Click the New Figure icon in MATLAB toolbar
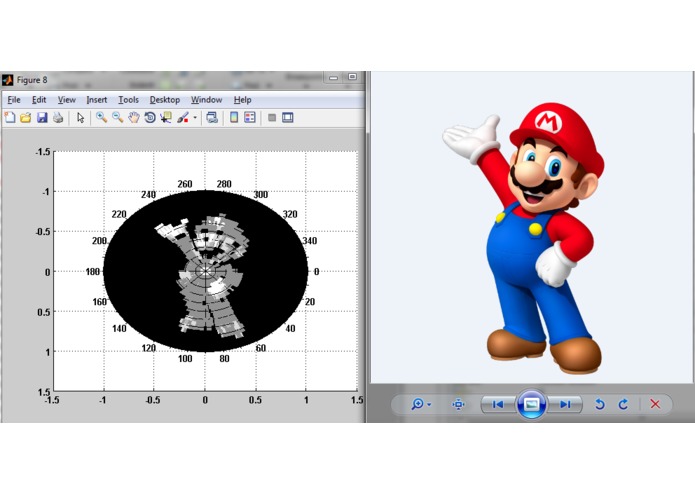This screenshot has width=695, height=494. coord(10,117)
